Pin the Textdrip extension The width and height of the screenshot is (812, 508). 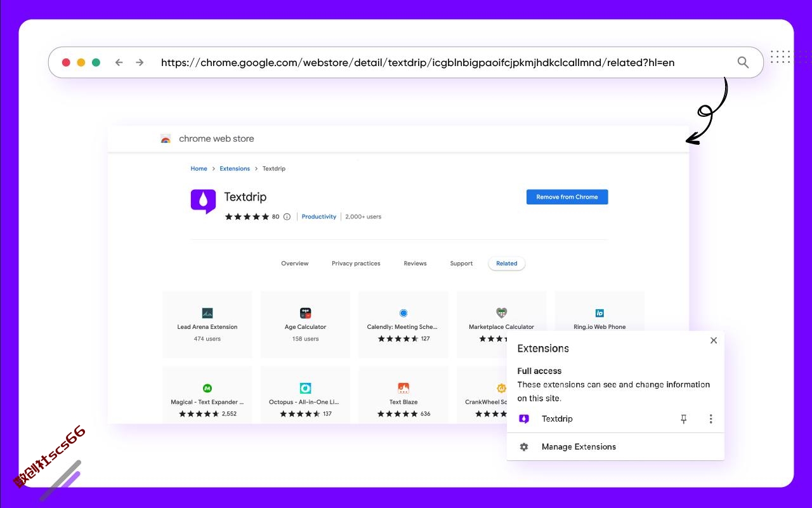point(683,419)
